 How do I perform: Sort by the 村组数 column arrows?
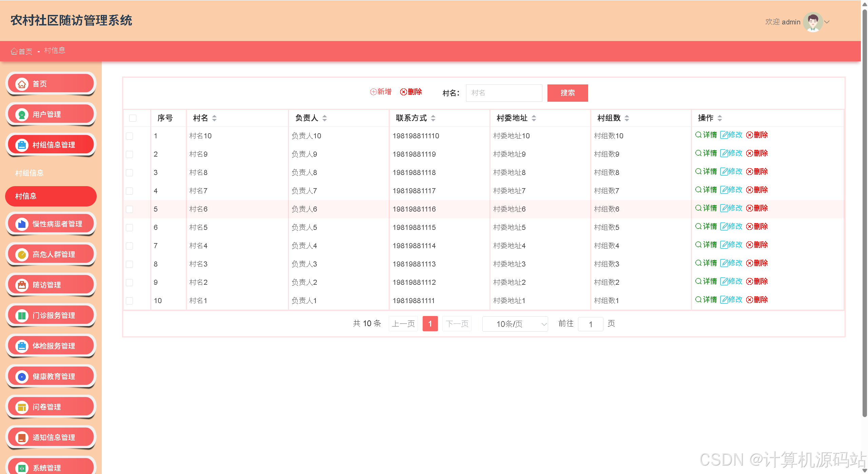(x=627, y=118)
